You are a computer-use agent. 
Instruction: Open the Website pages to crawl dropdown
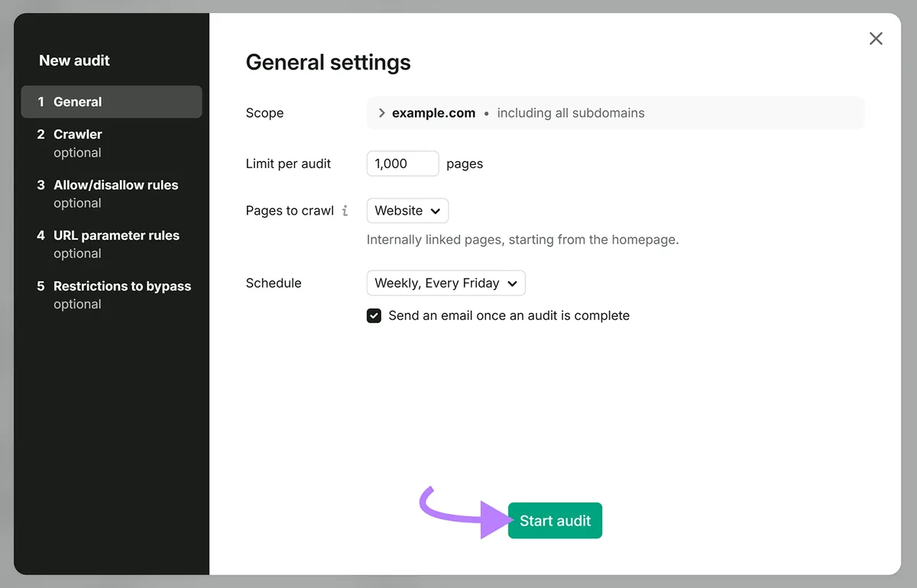pos(407,211)
